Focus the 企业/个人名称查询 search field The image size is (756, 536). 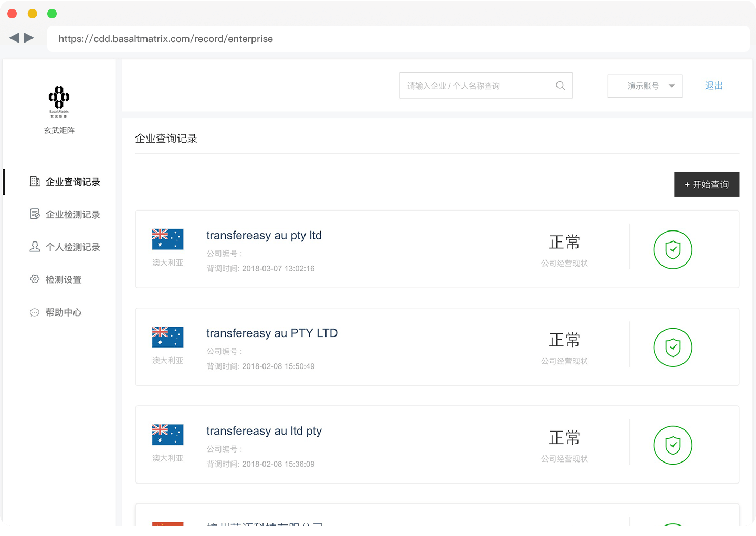coord(486,86)
